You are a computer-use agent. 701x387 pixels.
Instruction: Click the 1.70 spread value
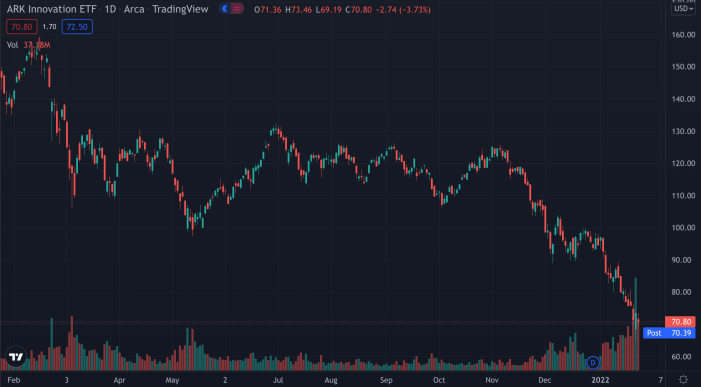(x=49, y=27)
